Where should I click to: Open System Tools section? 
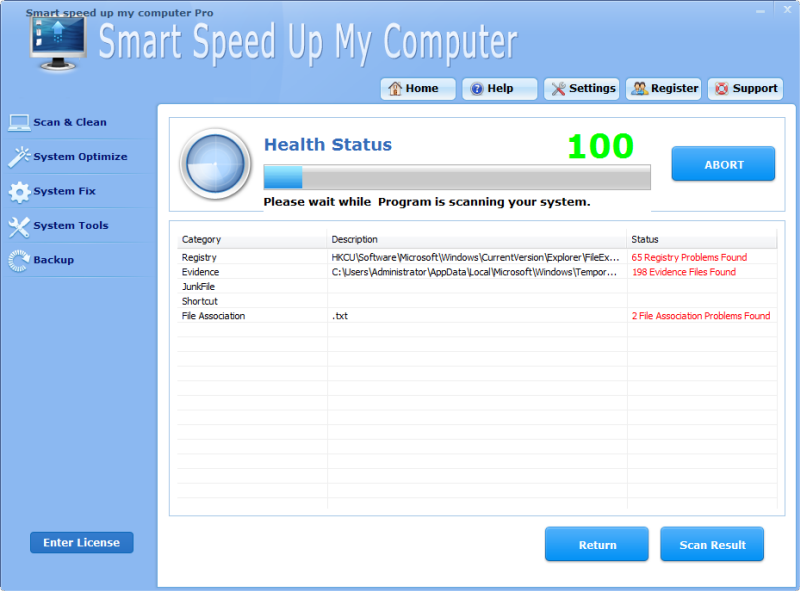click(x=70, y=226)
